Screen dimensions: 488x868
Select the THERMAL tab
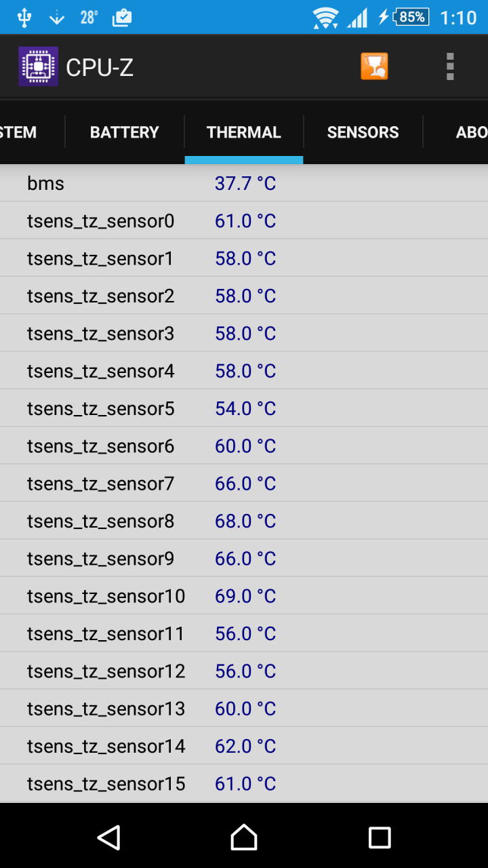coord(244,132)
